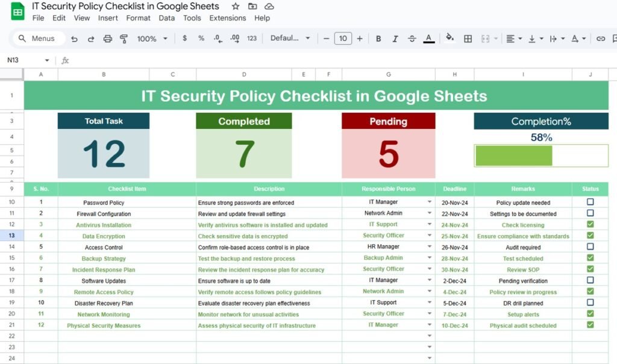
Task: Uncheck the Backup Strategy status box
Action: (590, 257)
